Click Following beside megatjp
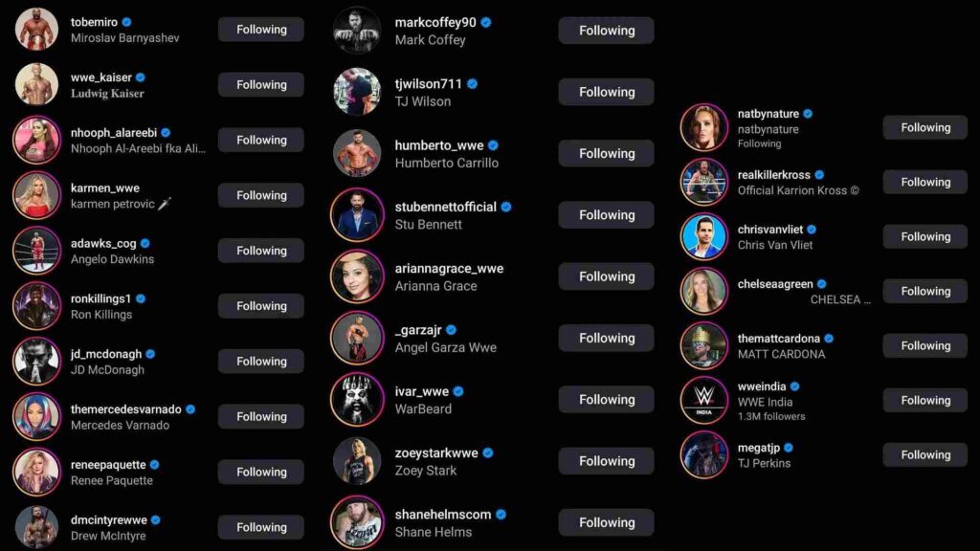980x551 pixels. tap(925, 455)
